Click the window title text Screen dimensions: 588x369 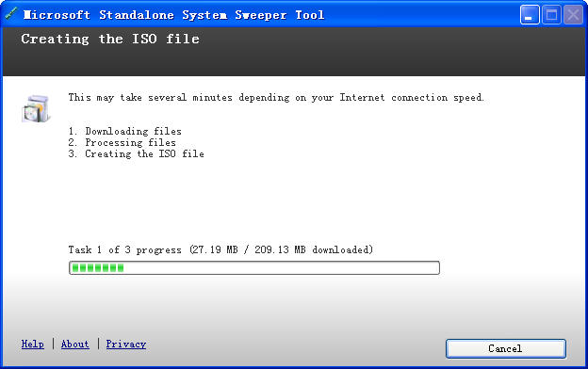point(173,15)
